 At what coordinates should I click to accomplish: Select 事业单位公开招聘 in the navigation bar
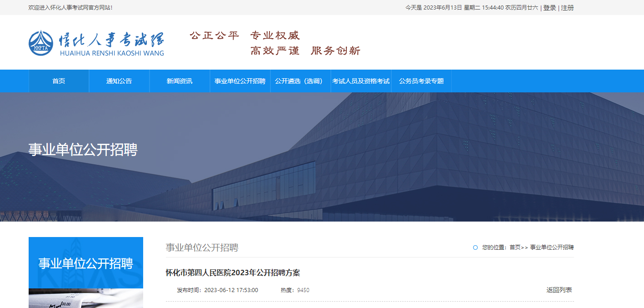pos(240,81)
